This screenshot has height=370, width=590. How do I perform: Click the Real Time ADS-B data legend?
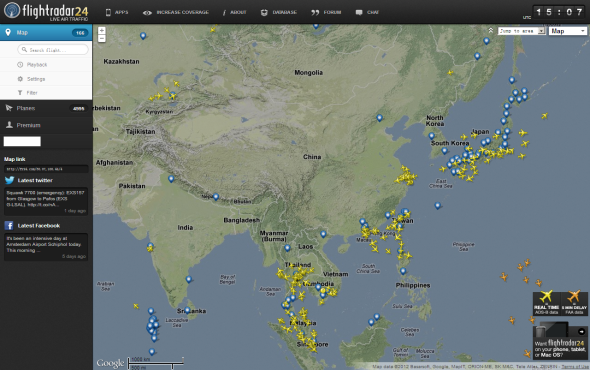coord(546,303)
